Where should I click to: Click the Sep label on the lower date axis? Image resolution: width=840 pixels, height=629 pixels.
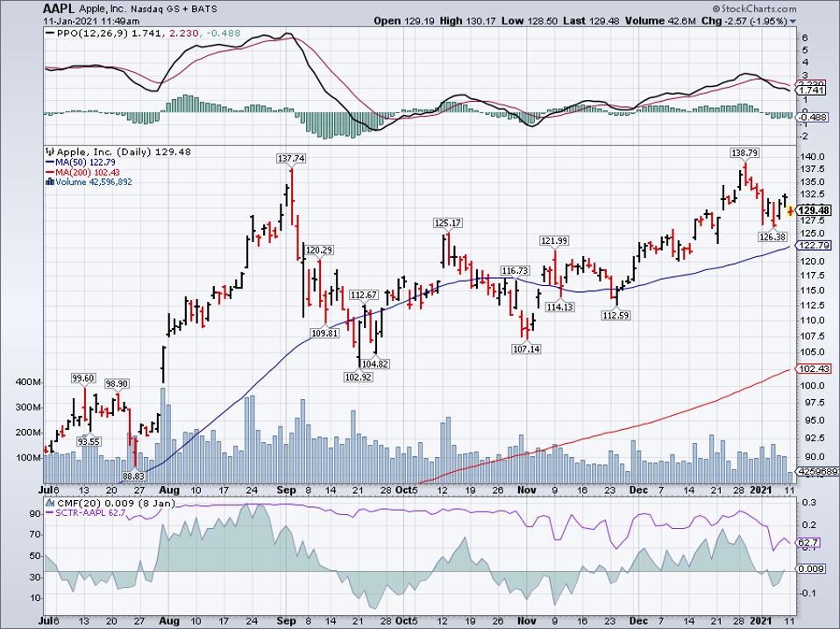[287, 621]
